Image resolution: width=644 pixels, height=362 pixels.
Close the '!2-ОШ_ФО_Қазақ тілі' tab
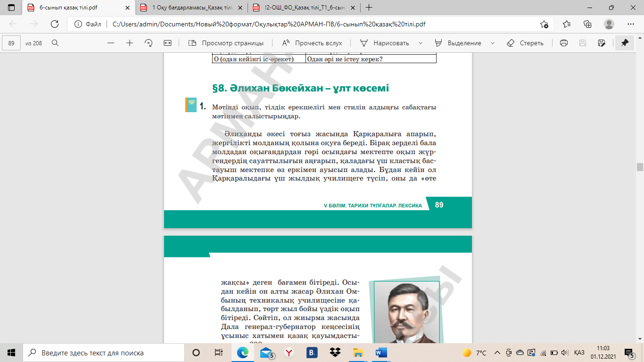pyautogui.click(x=352, y=8)
